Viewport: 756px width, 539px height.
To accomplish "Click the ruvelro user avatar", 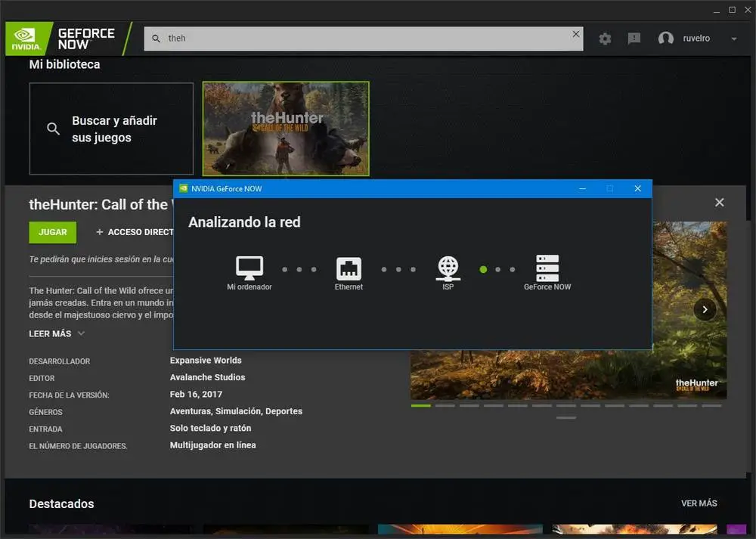I will tap(666, 38).
